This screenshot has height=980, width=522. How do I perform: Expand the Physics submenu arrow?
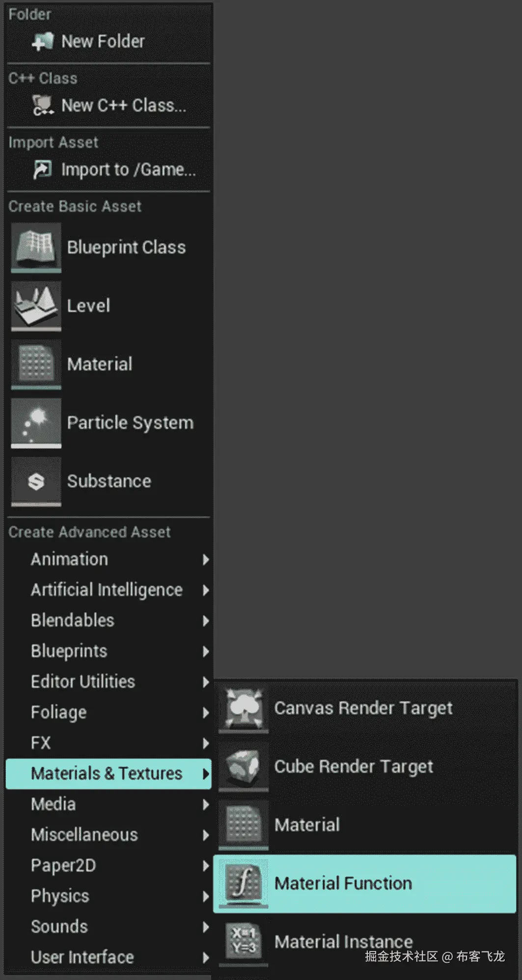point(206,896)
